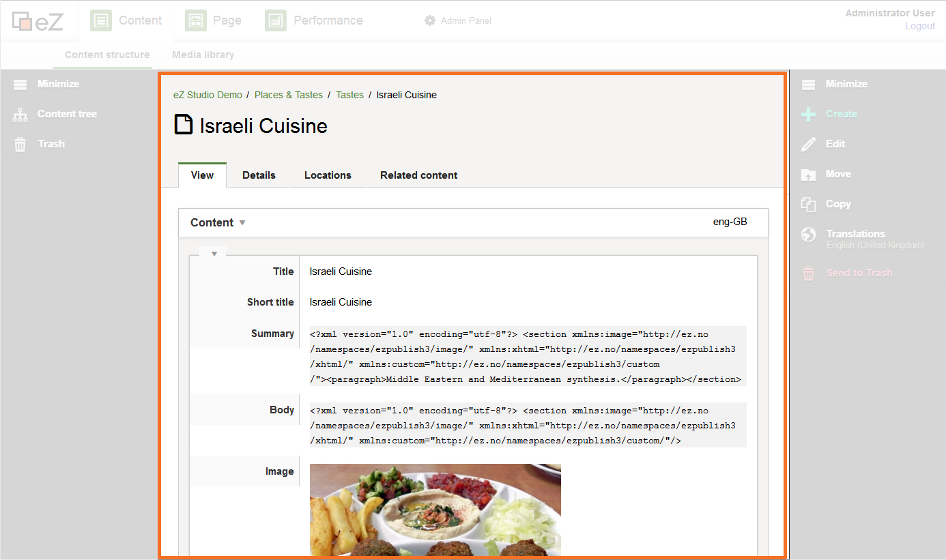Screen dimensions: 946x560
Task: Switch to the Details tab
Action: tap(259, 175)
